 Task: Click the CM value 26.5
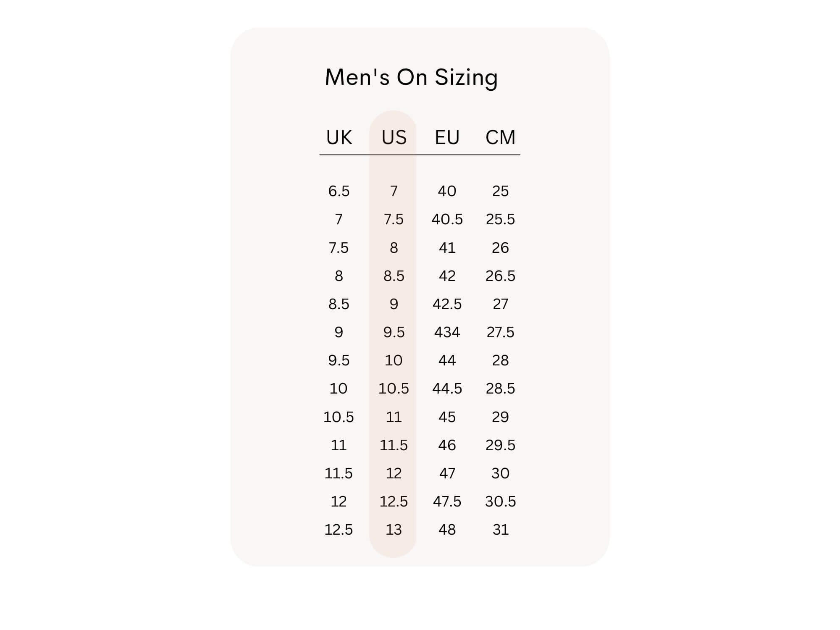point(500,276)
